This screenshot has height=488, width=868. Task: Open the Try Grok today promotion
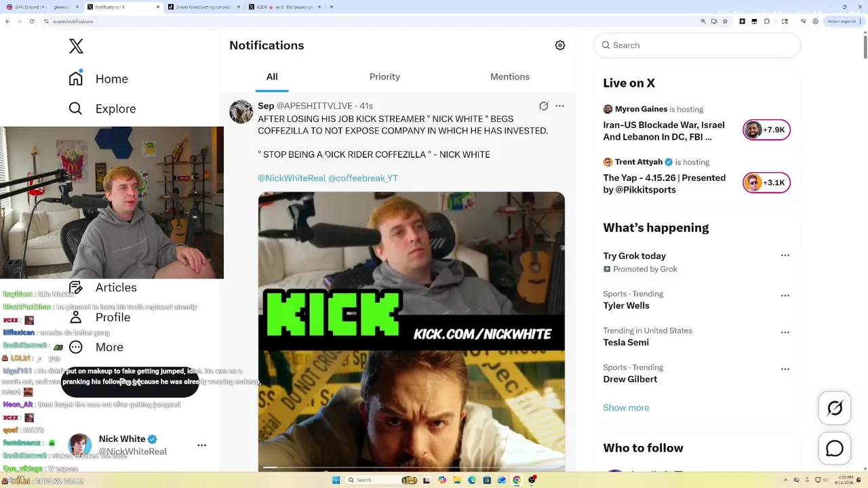click(635, 256)
